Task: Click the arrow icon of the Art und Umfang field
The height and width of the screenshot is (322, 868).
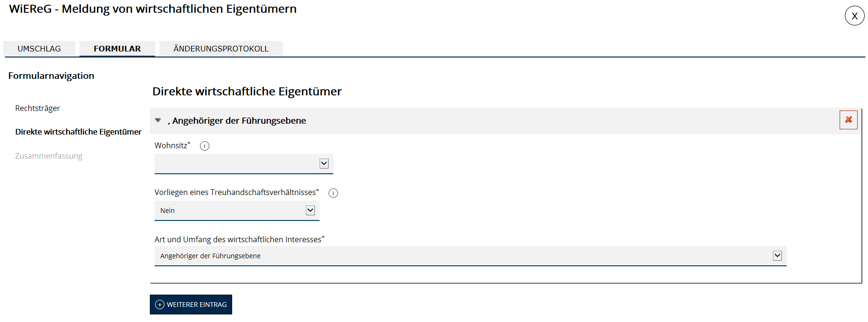Action: pos(777,255)
